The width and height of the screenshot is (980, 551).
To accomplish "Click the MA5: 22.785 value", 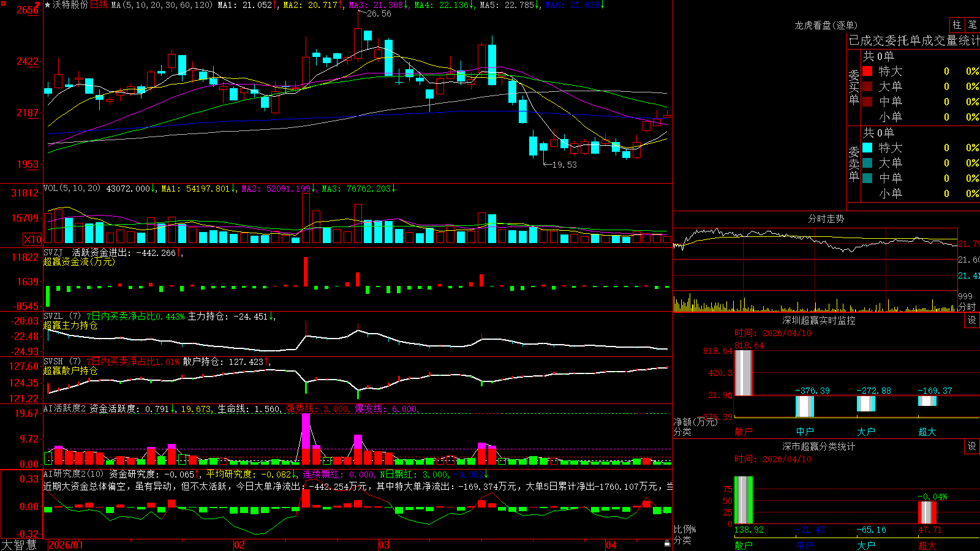I will (507, 5).
